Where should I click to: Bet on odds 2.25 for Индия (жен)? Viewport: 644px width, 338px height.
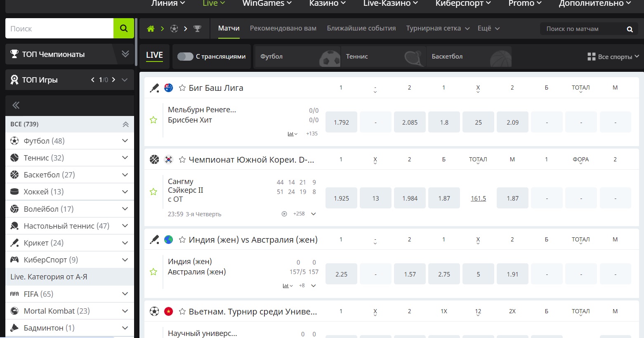click(341, 274)
